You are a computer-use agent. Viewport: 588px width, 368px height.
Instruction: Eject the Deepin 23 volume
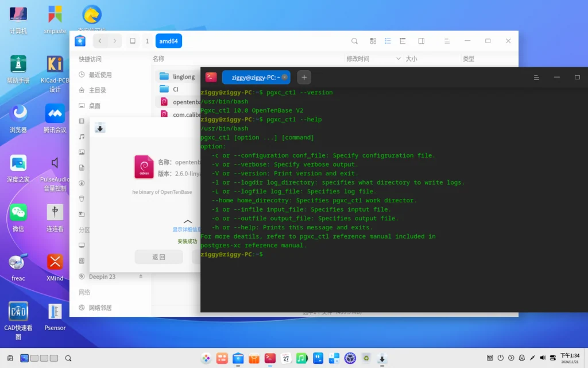click(141, 276)
